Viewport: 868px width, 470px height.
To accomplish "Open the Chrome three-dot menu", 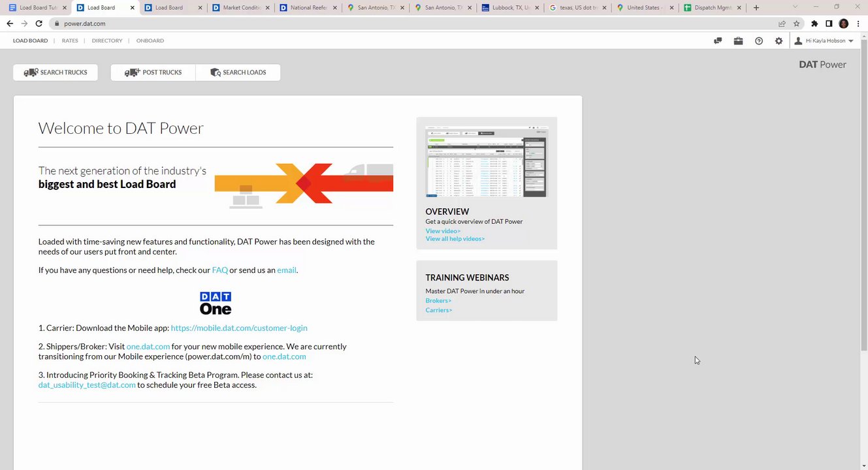I will pyautogui.click(x=858, y=23).
